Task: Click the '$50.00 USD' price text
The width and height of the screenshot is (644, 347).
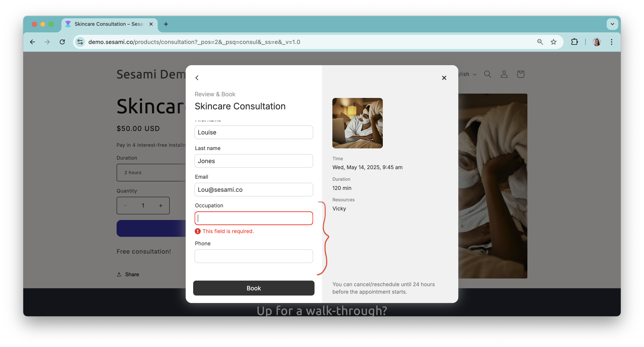Action: point(138,128)
